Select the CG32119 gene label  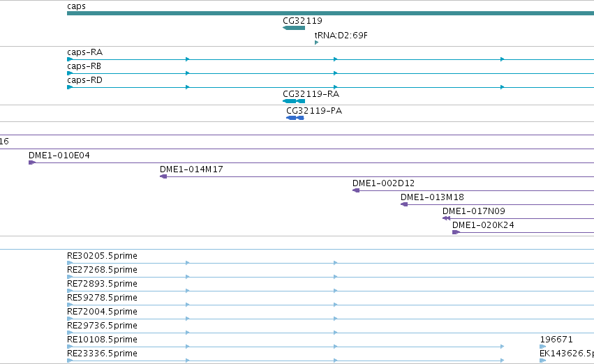point(302,20)
